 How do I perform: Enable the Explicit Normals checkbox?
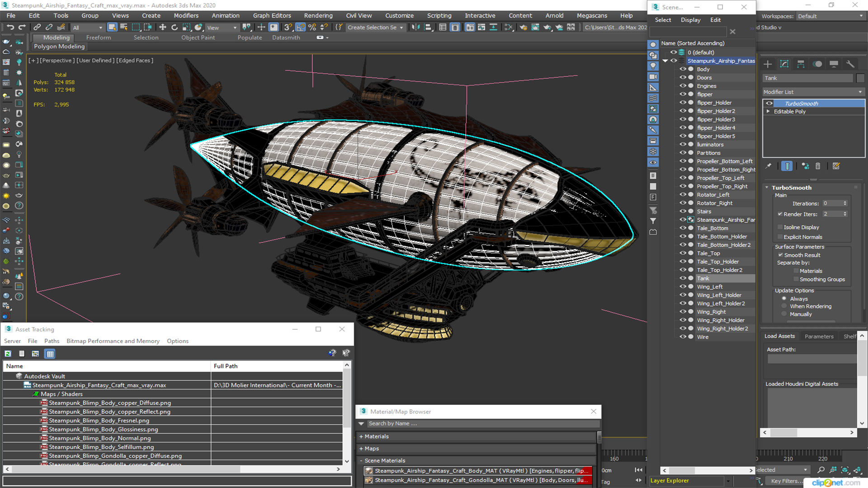point(780,237)
